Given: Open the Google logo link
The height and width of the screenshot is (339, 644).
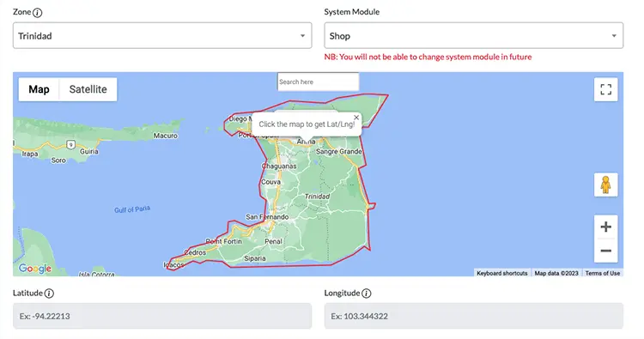Looking at the screenshot, I should point(35,269).
